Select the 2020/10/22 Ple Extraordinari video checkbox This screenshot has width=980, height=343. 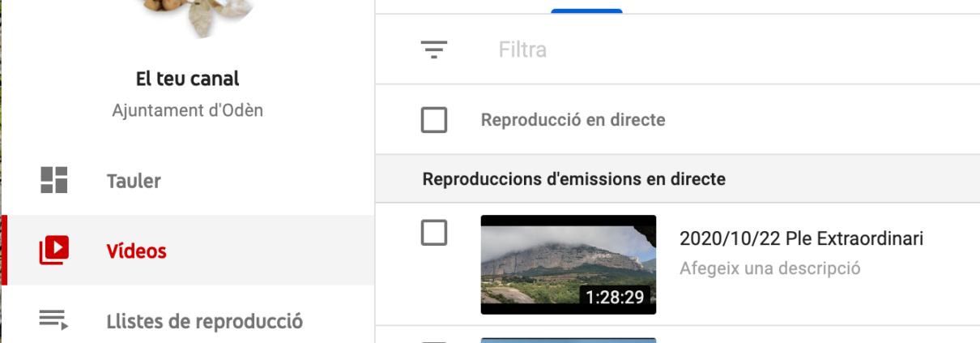pos(434,233)
